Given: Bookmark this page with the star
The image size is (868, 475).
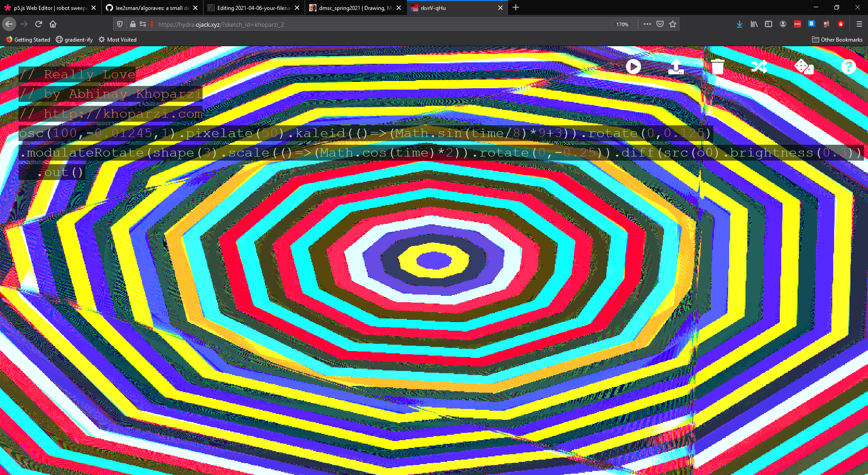Looking at the screenshot, I should tap(673, 24).
